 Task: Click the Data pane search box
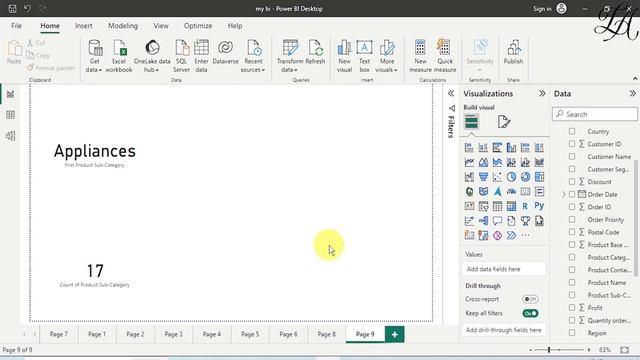pyautogui.click(x=595, y=114)
